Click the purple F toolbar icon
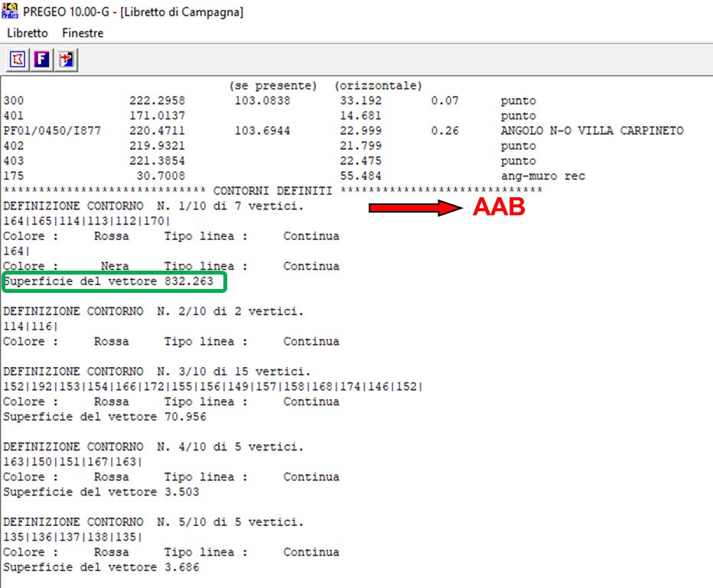Image resolution: width=713 pixels, height=588 pixels. 42,60
